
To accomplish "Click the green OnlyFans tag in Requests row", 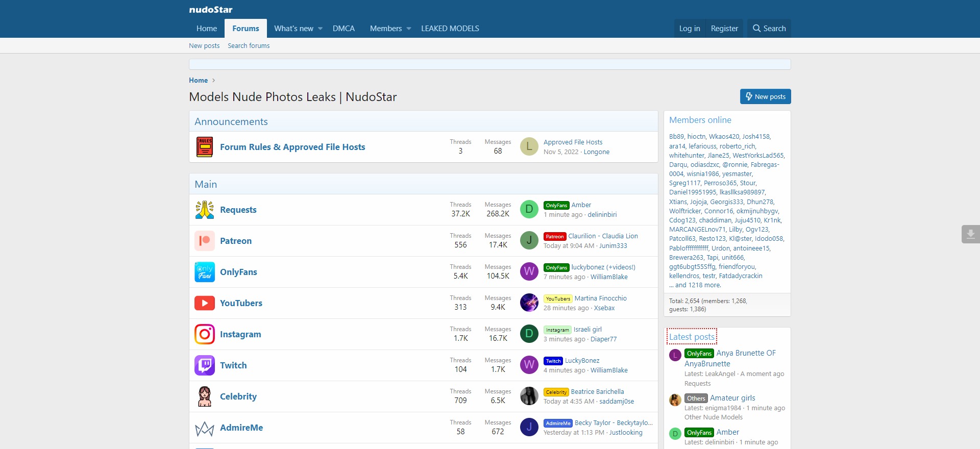I will click(x=556, y=206).
